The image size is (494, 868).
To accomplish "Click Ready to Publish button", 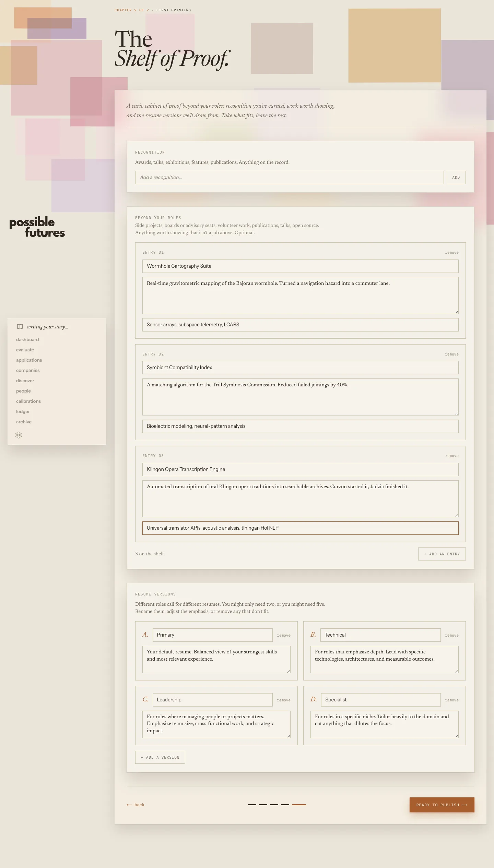I will coord(442,805).
